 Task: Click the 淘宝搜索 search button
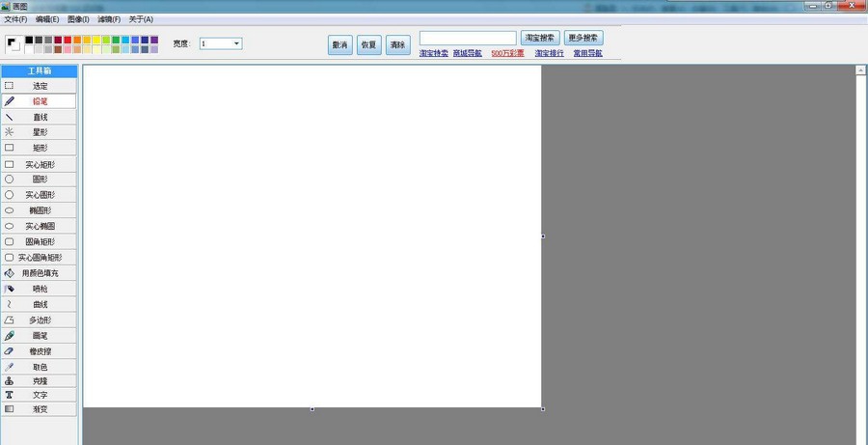tap(540, 38)
